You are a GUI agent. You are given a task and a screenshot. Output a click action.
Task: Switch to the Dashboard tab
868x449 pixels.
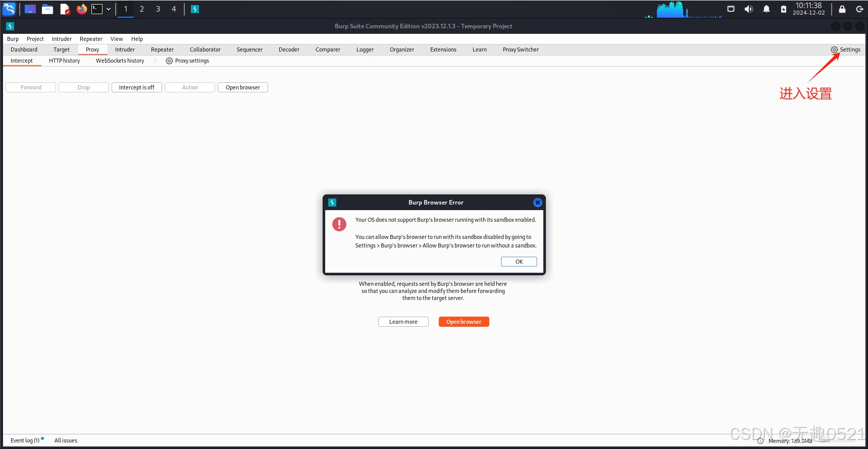click(x=24, y=49)
